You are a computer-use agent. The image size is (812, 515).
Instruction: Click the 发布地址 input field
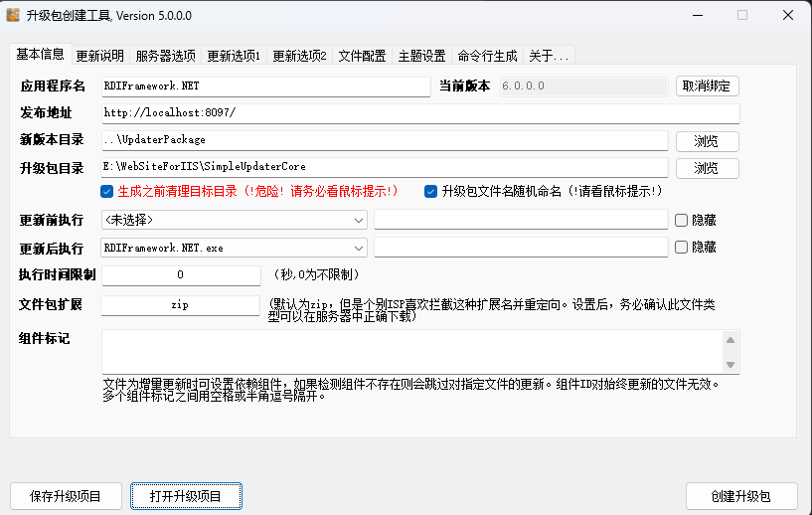[x=419, y=113]
